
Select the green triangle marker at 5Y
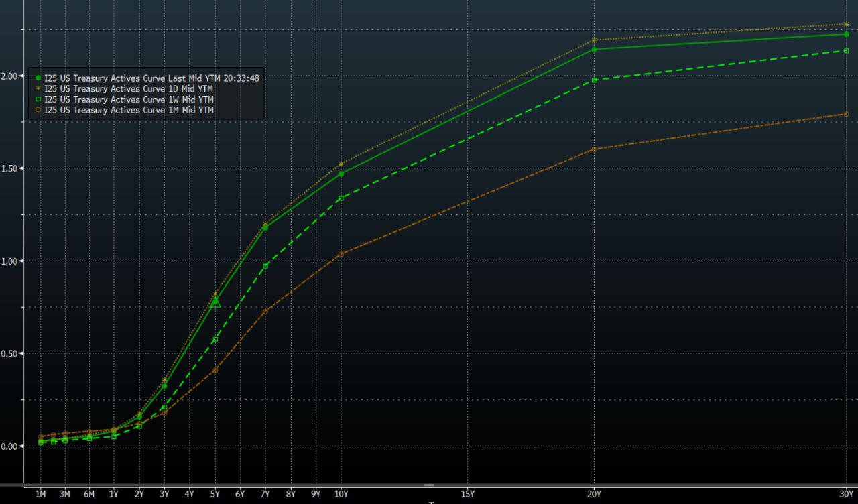215,302
